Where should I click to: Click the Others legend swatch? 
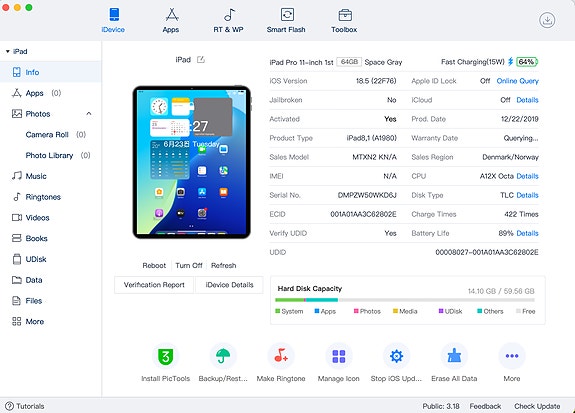(x=479, y=311)
